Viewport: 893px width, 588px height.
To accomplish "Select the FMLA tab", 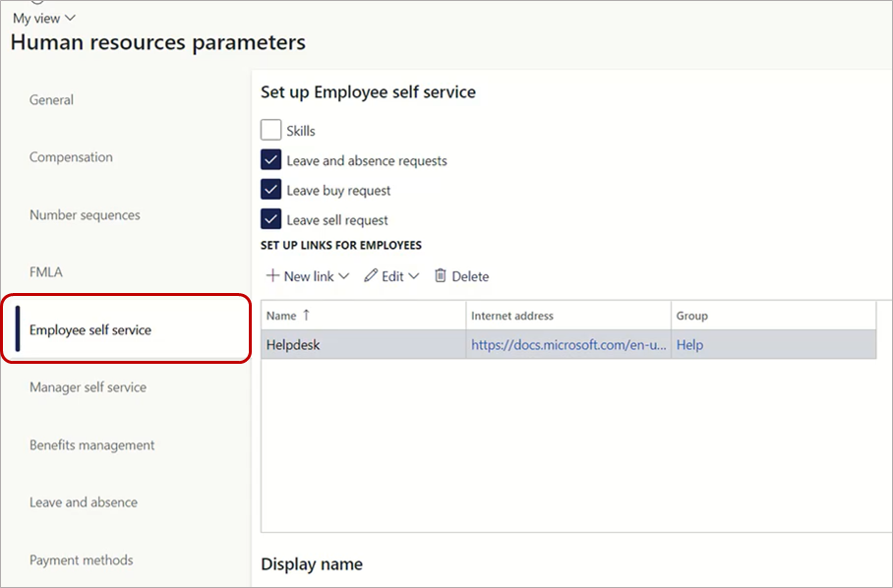I will tap(46, 272).
